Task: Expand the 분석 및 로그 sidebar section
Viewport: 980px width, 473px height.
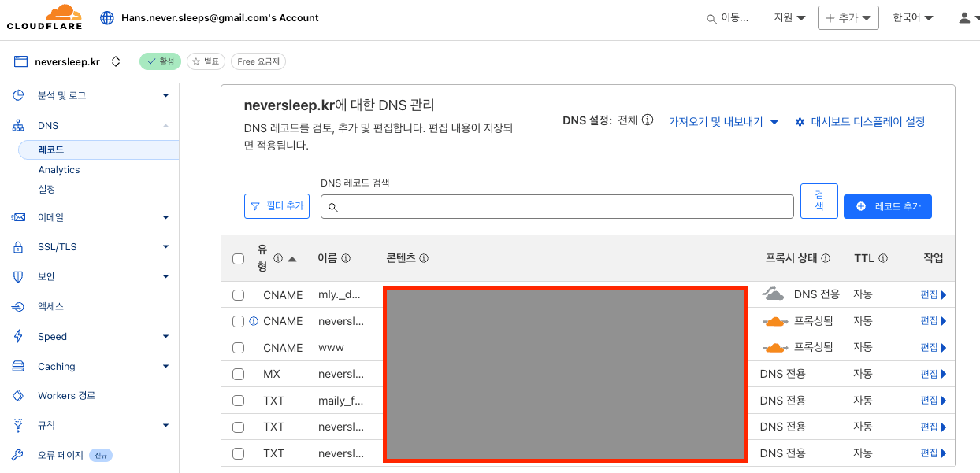Action: tap(165, 95)
